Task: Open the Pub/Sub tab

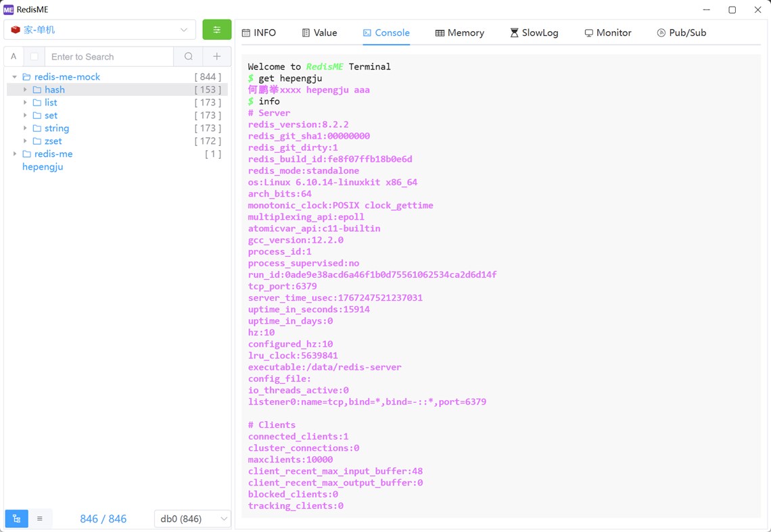Action: click(682, 32)
